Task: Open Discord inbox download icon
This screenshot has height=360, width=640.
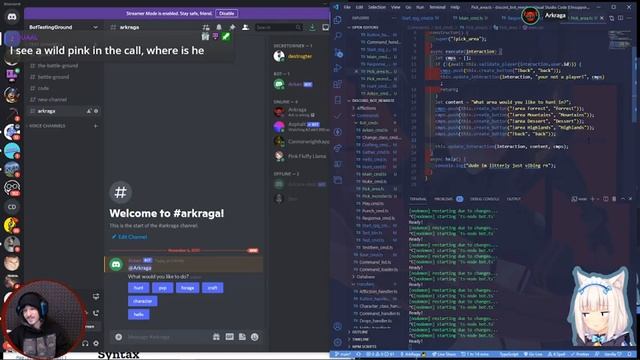Action: click(x=312, y=27)
